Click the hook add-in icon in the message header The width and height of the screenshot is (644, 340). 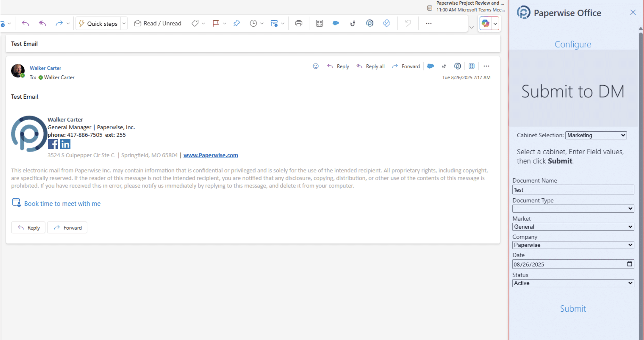444,66
